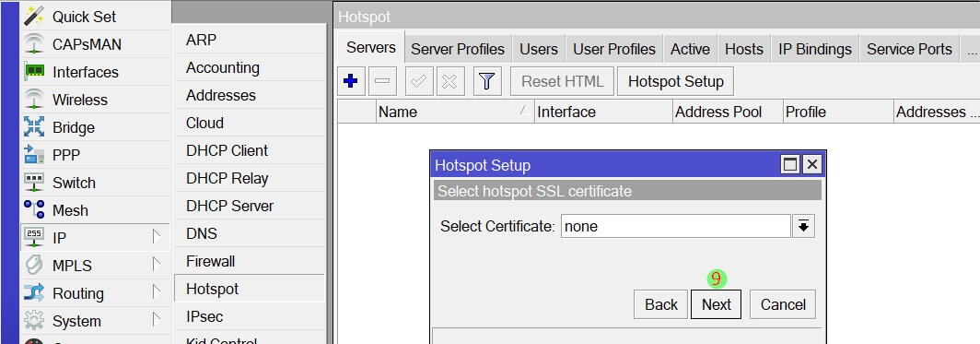This screenshot has width=980, height=344.
Task: Expand the MPLS submenu arrow
Action: tap(157, 265)
